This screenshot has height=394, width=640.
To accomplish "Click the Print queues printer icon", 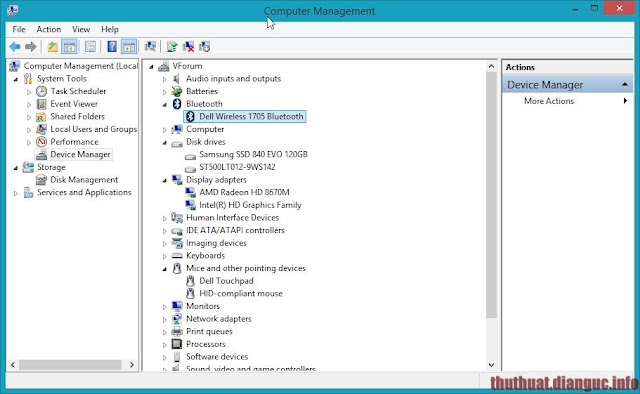I will tap(177, 331).
